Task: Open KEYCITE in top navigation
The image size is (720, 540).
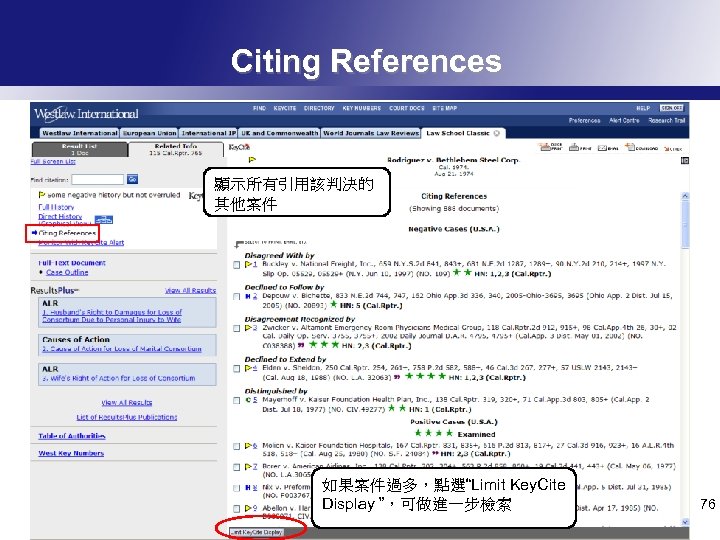Action: 285,108
